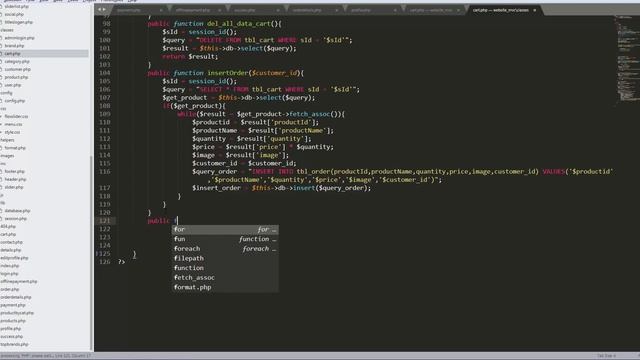Open editprofile.php in the sidebar
The width and height of the screenshot is (640, 360).
(x=14, y=258)
